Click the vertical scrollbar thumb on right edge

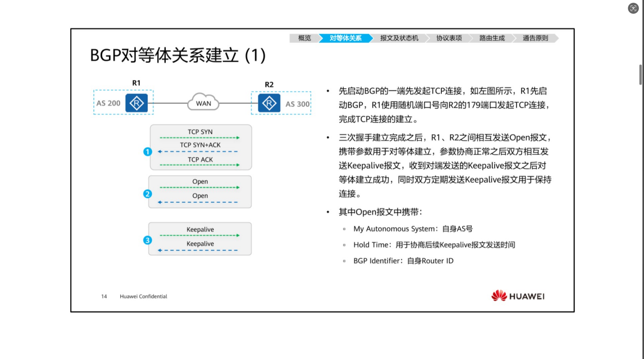[641, 75]
